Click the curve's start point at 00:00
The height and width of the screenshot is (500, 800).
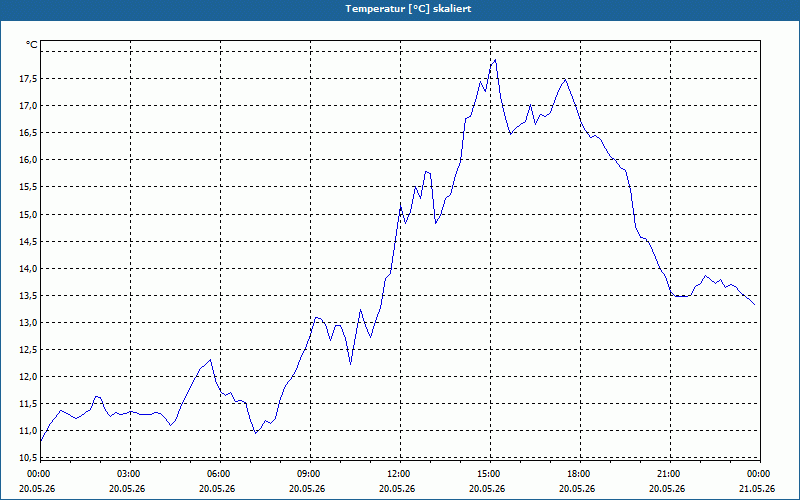[41, 441]
